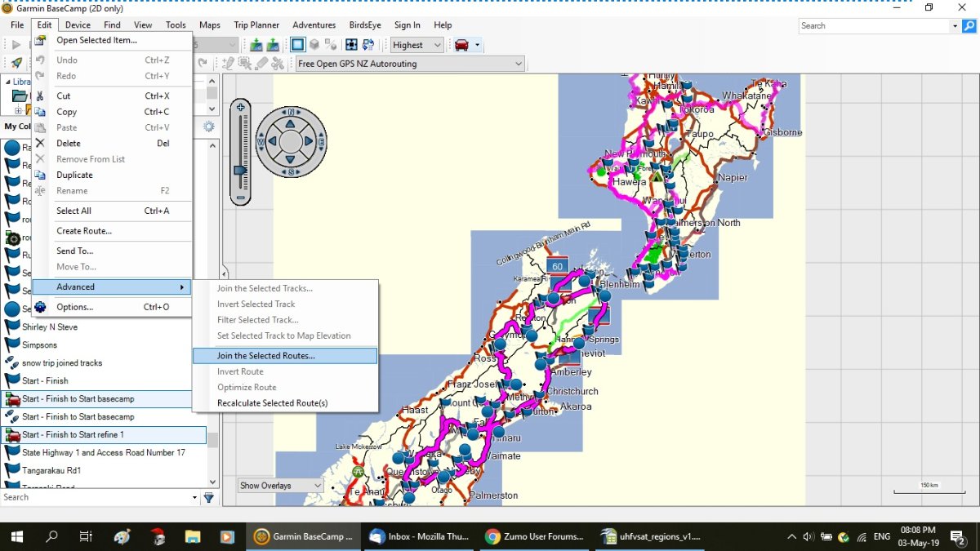Open the Advanced submenu in Edit menu
This screenshot has width=980, height=551.
[112, 287]
